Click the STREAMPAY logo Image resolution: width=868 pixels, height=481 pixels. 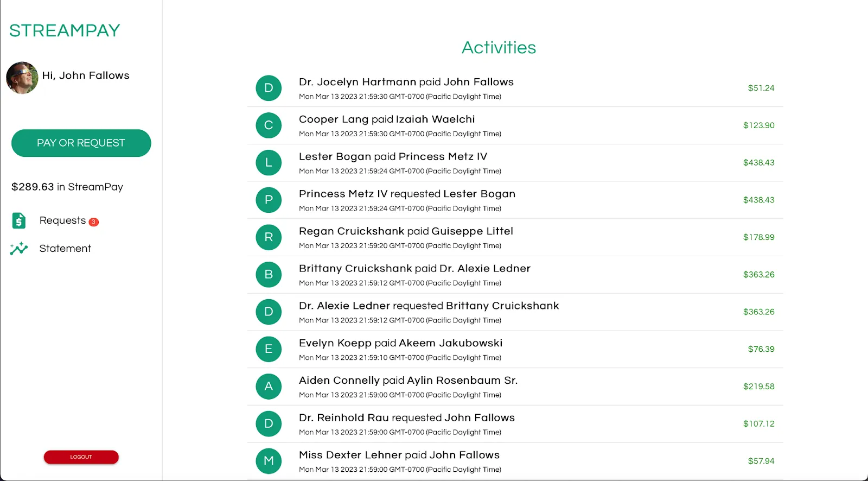64,30
